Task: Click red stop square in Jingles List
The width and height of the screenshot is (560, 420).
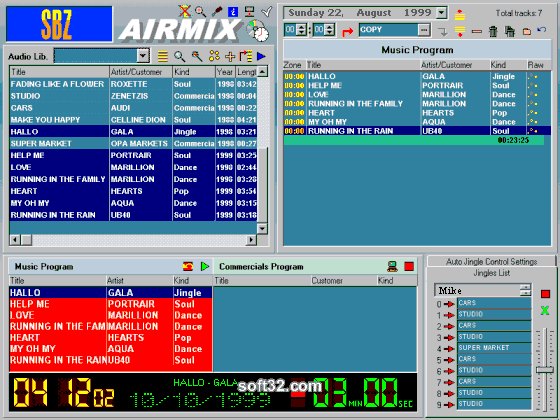Action: (x=545, y=294)
